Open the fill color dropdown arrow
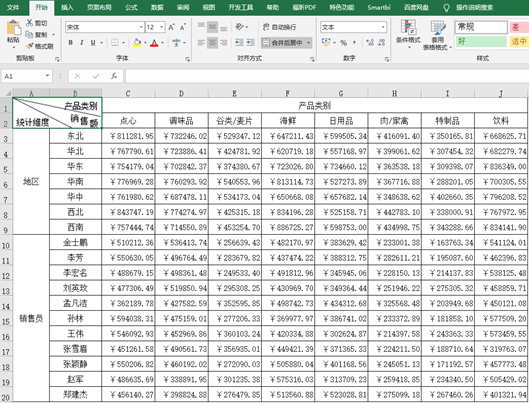529x403 pixels. [145, 43]
